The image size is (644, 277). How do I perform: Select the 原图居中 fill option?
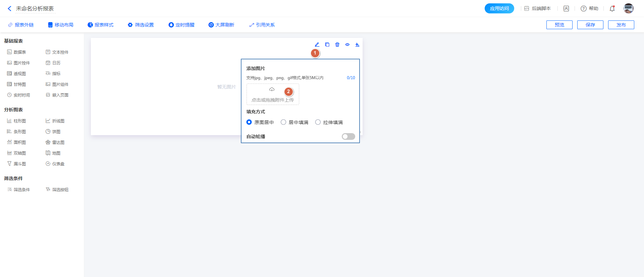(249, 122)
